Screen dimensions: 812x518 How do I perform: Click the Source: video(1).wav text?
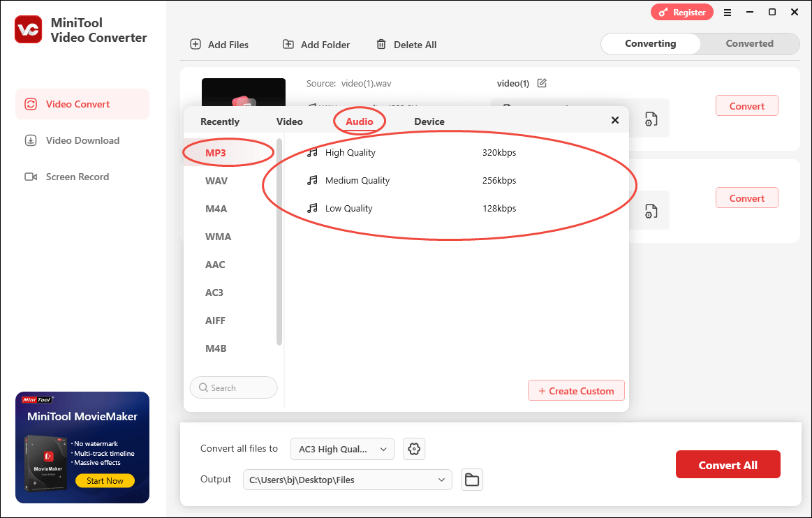coord(348,83)
